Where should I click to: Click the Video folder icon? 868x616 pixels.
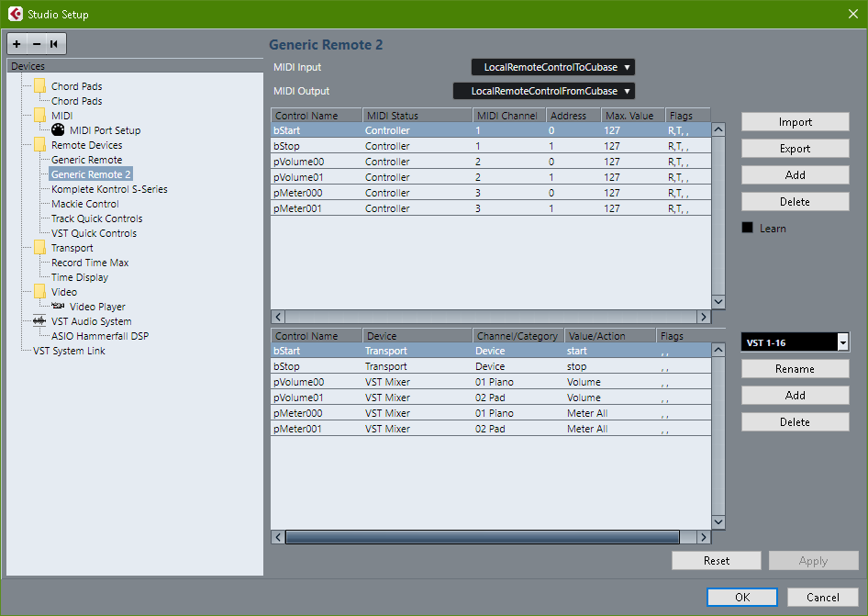39,291
